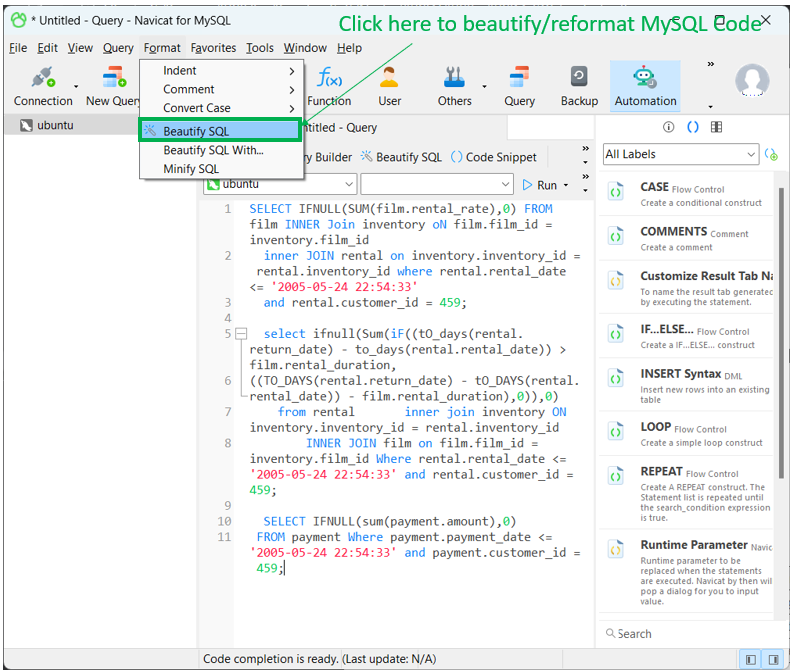Open the Connection button dropdown arrow
Viewport: 790px width, 672px height.
[x=76, y=87]
